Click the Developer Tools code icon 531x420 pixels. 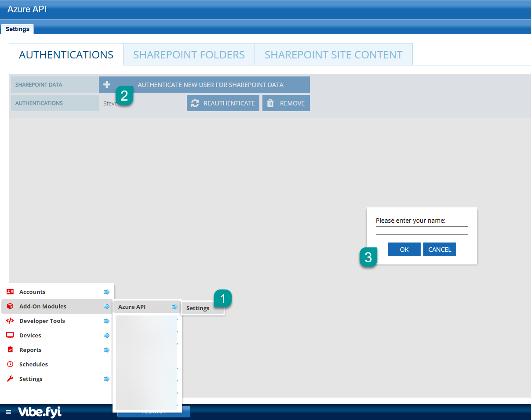[x=10, y=321]
